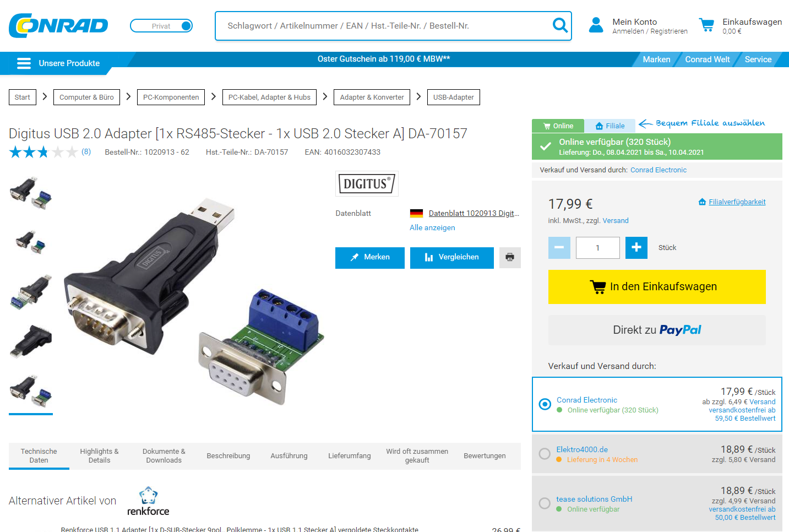The height and width of the screenshot is (532, 789).
Task: Select fifth underlined product thumbnail
Action: tap(31, 391)
